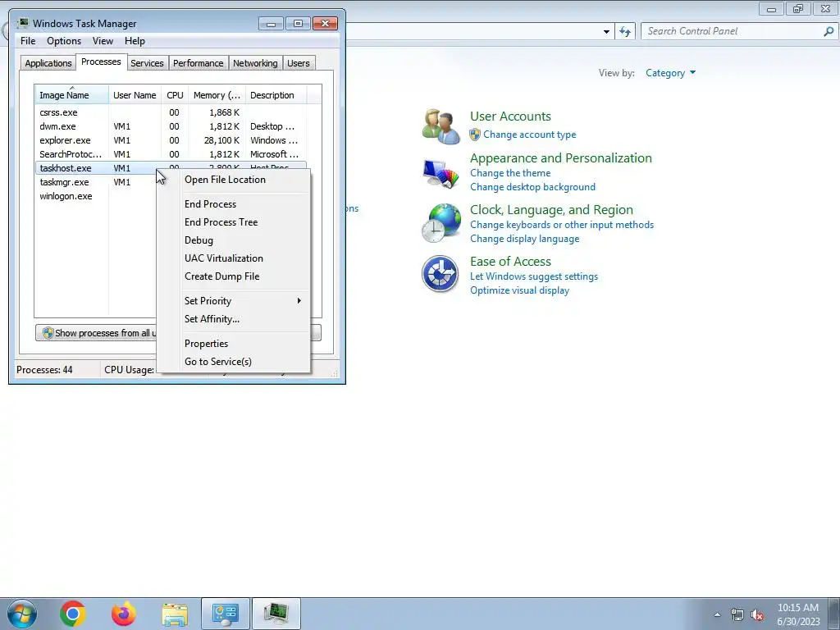Open Let Windows suggest settings link

coord(533,276)
